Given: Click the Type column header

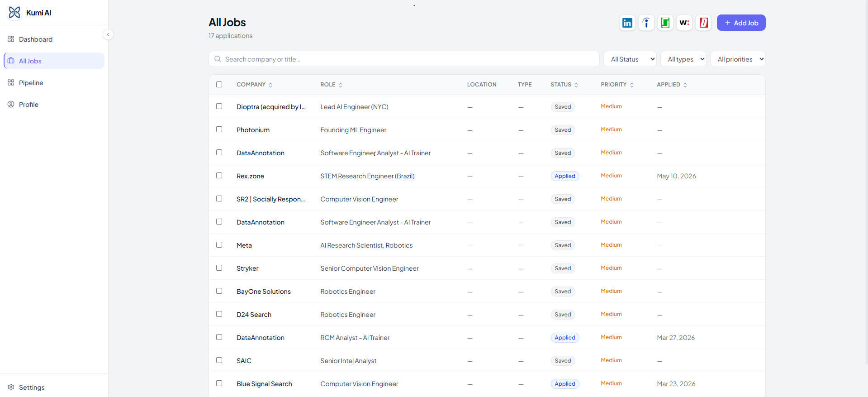Looking at the screenshot, I should tap(525, 85).
